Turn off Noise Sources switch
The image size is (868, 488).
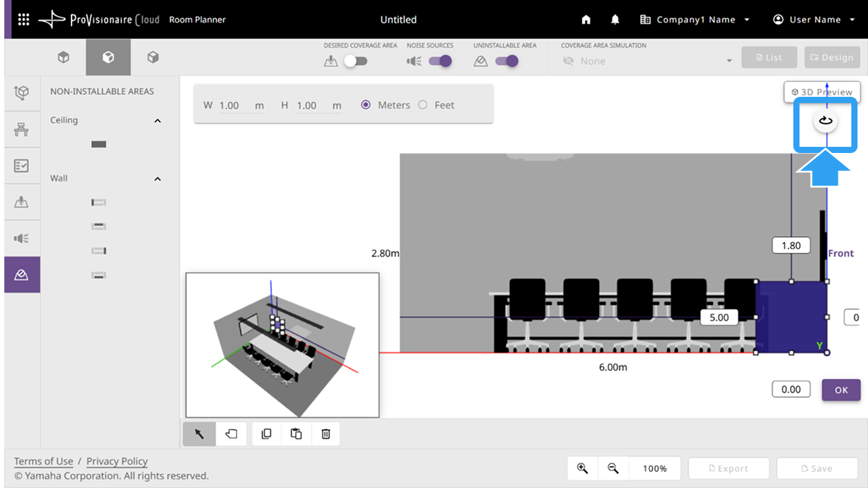tap(440, 61)
